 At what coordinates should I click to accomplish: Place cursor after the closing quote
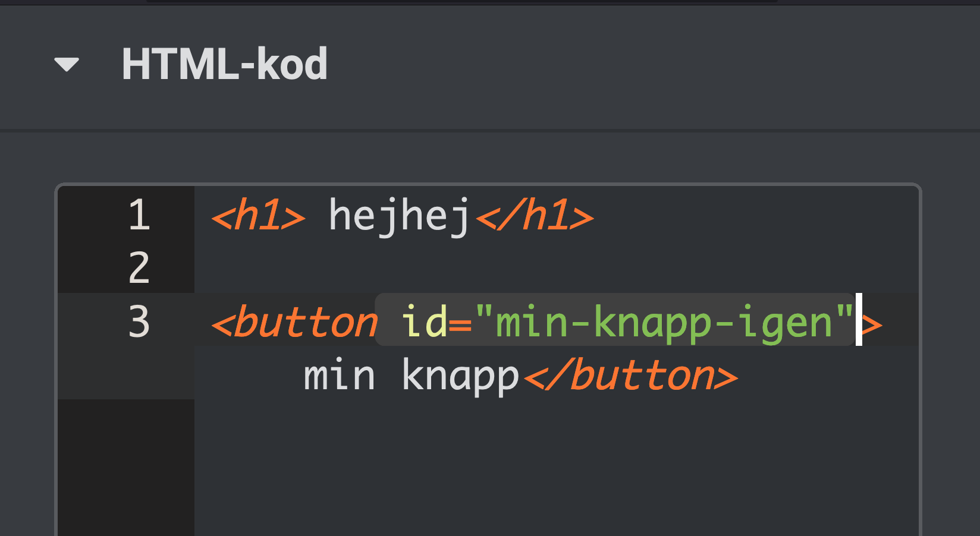pos(858,321)
